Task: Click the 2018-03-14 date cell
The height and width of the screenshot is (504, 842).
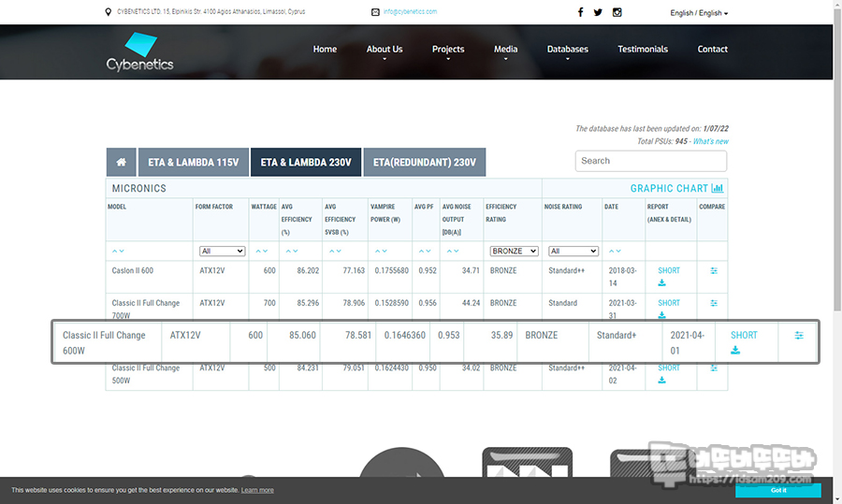Action: point(622,277)
